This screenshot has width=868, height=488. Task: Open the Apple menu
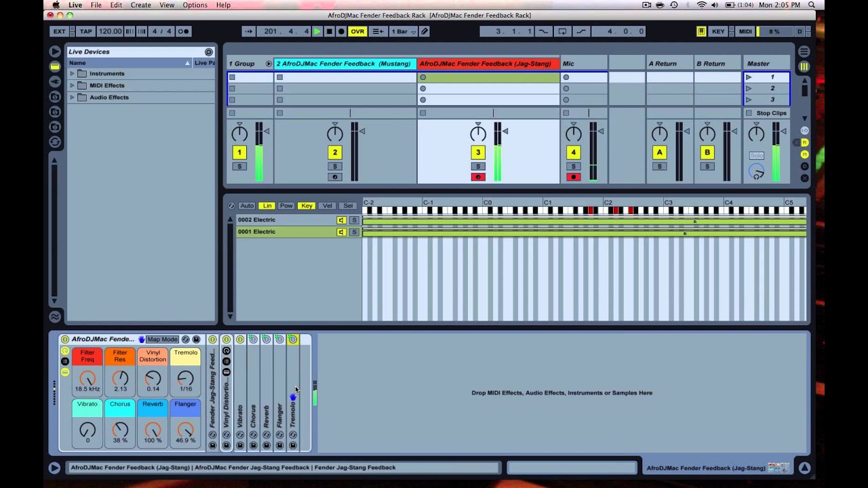(56, 5)
